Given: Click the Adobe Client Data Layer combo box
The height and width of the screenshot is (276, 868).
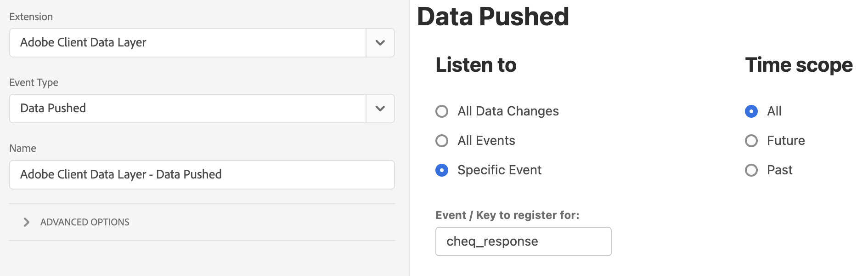Looking at the screenshot, I should (x=202, y=43).
